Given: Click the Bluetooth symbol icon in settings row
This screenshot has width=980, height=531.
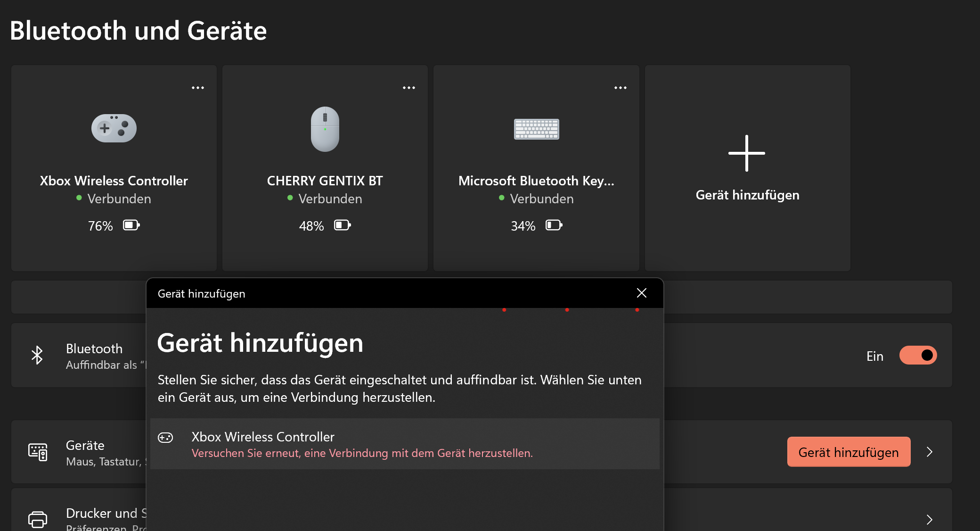Looking at the screenshot, I should tap(37, 355).
